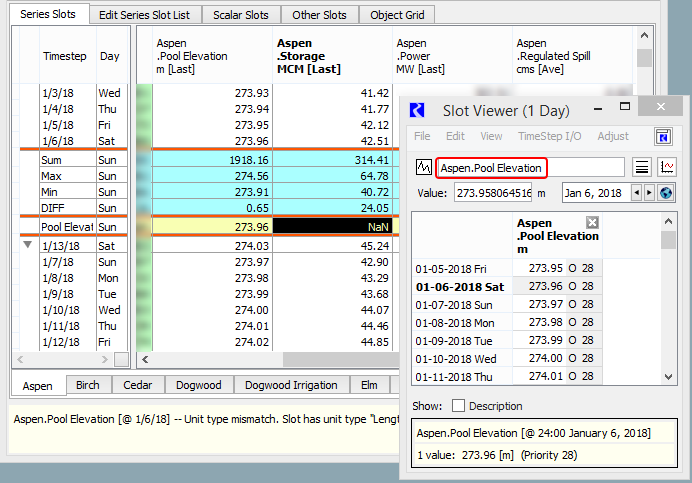Open the File menu in Slot Viewer

(422, 136)
